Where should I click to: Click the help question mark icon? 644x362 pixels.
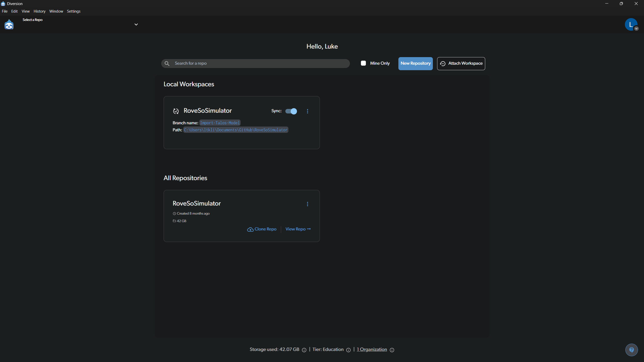631,350
